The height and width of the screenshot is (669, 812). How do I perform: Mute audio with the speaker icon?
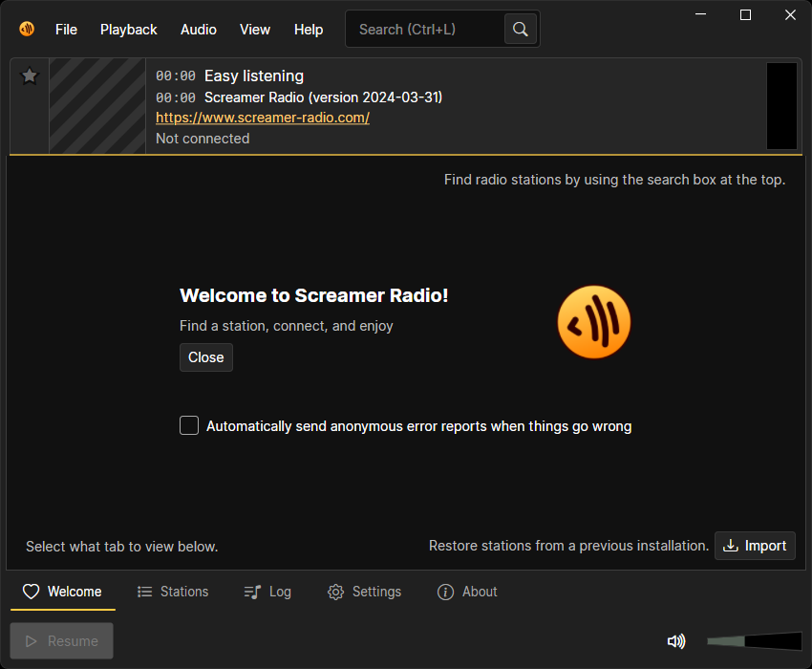[x=676, y=641]
